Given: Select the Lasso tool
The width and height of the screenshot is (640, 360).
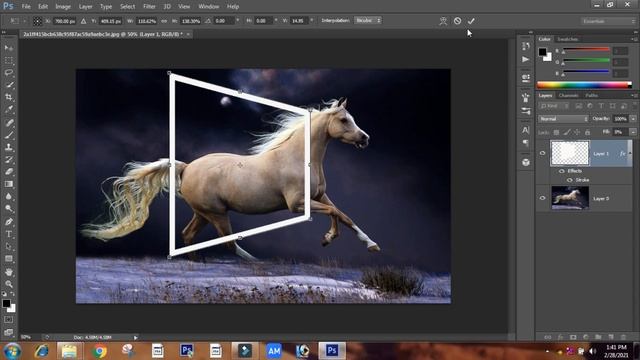Looking at the screenshot, I should click(x=9, y=73).
